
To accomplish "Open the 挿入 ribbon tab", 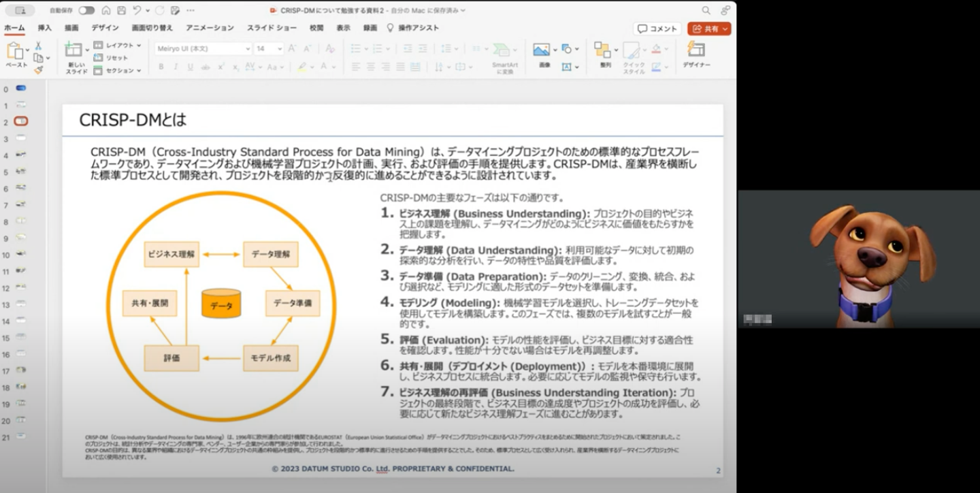I will (44, 28).
